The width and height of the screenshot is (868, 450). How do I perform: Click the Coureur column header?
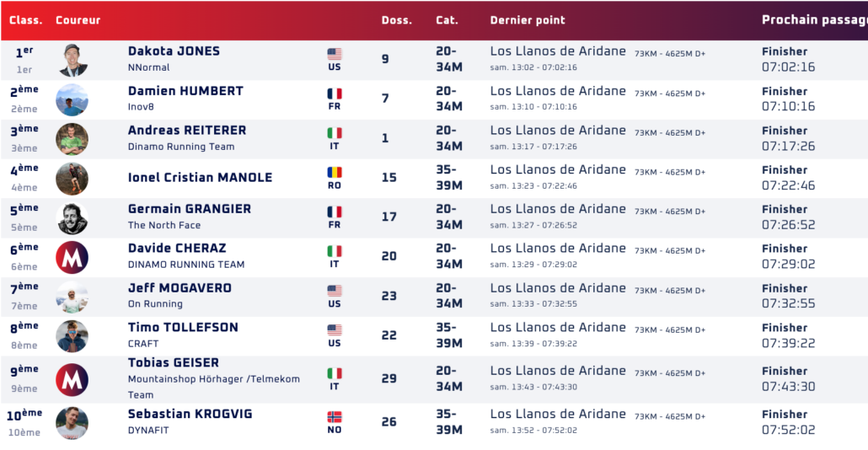[x=78, y=20]
